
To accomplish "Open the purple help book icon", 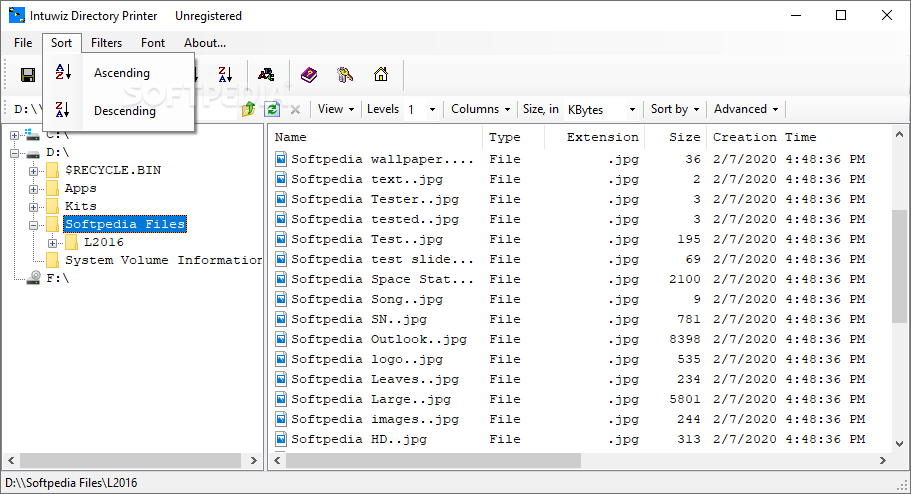I will point(309,74).
